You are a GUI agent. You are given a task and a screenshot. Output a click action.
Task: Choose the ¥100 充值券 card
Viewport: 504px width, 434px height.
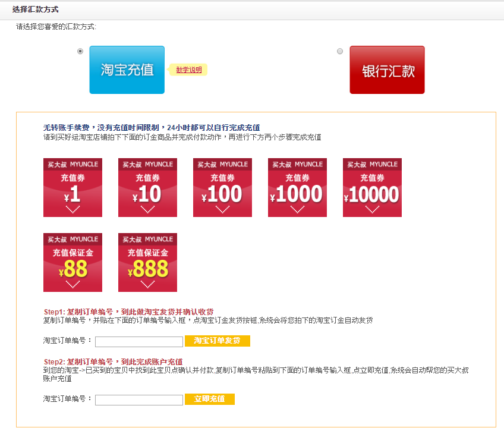pyautogui.click(x=222, y=187)
